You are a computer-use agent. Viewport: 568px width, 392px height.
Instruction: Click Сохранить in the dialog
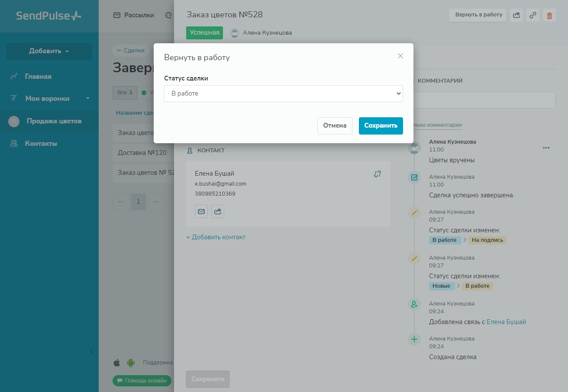click(381, 126)
